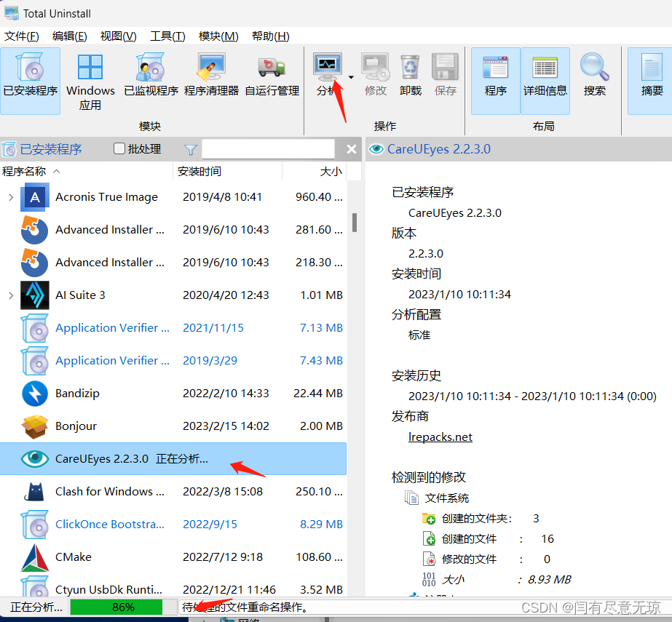Image resolution: width=672 pixels, height=622 pixels.
Task: Open the Windows 应用 module
Action: tap(90, 80)
